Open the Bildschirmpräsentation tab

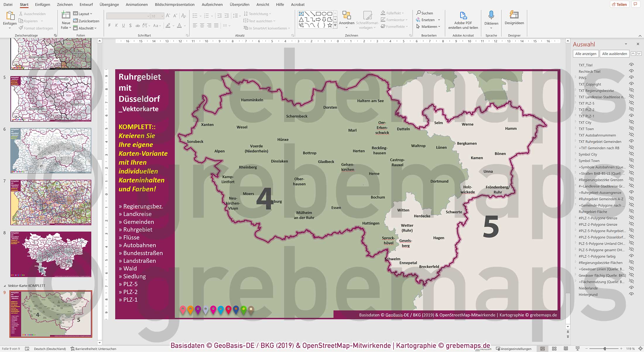tap(175, 4)
